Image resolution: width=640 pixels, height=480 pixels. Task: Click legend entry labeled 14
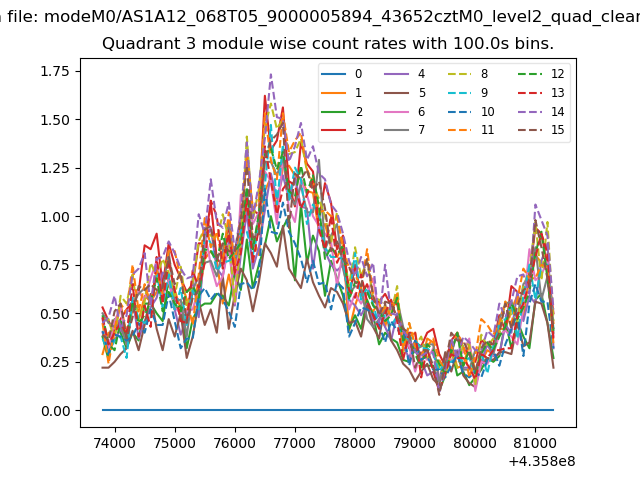tap(541, 111)
